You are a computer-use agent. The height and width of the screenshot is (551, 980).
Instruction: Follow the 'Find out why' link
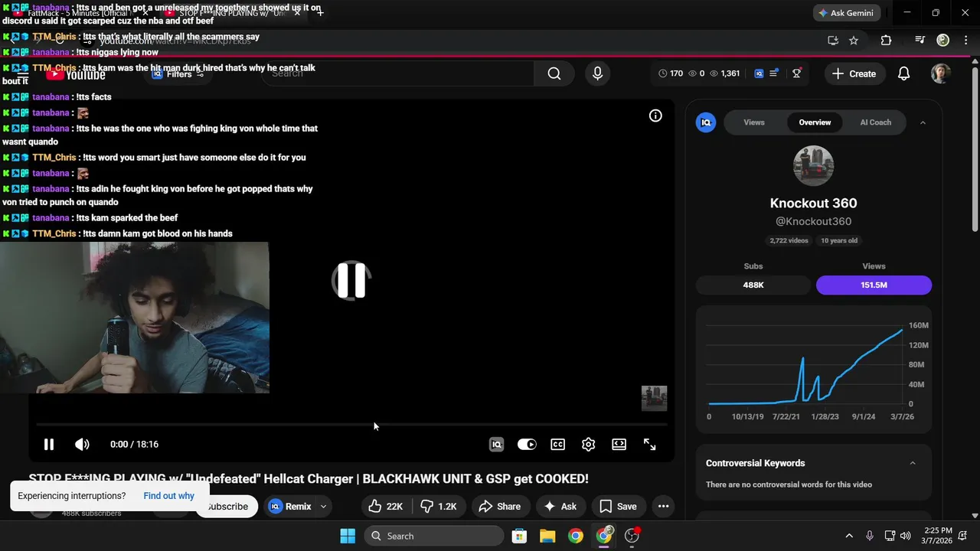tap(168, 495)
